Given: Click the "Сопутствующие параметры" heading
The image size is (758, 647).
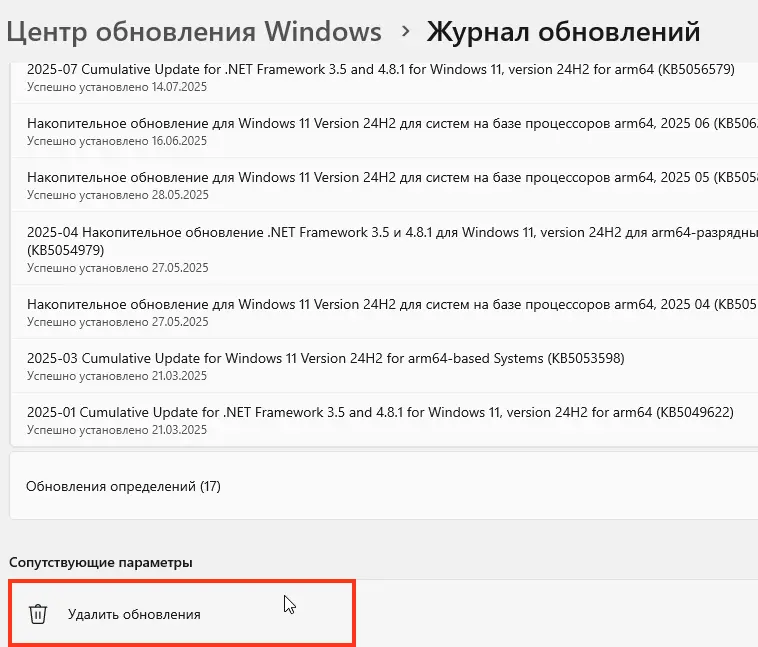Looking at the screenshot, I should coord(100,562).
